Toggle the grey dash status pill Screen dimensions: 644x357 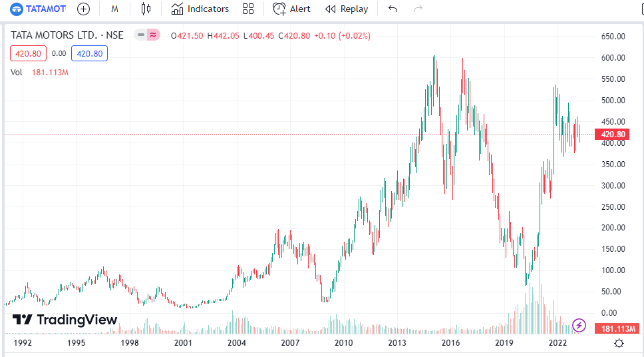[x=141, y=35]
